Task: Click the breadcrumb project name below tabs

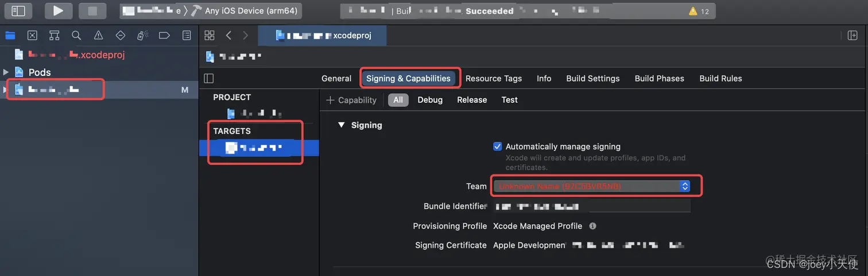Action: point(234,56)
